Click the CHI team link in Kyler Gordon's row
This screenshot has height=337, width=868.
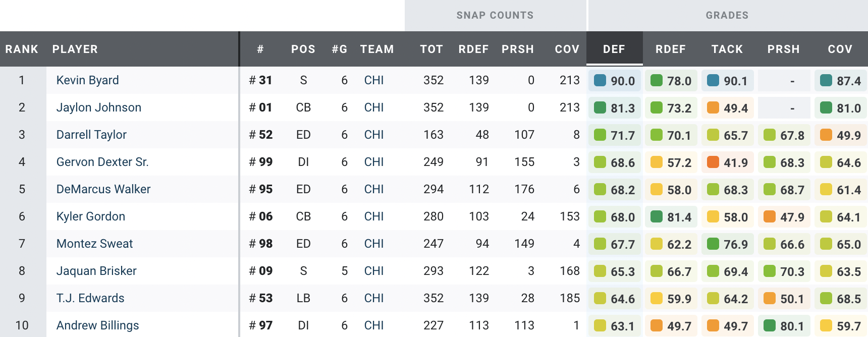tap(374, 216)
